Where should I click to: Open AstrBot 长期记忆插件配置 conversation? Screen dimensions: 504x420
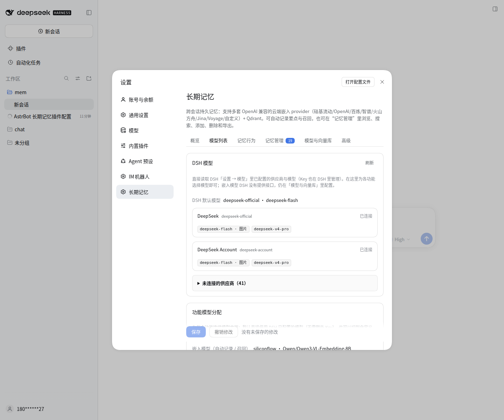[49, 117]
